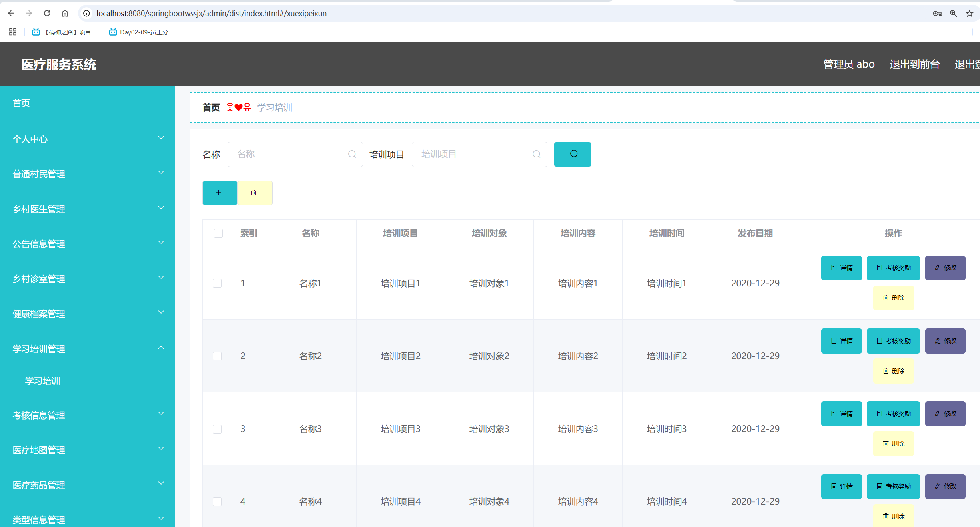The height and width of the screenshot is (527, 980).
Task: Click 修改 for row 名称3
Action: [945, 414]
